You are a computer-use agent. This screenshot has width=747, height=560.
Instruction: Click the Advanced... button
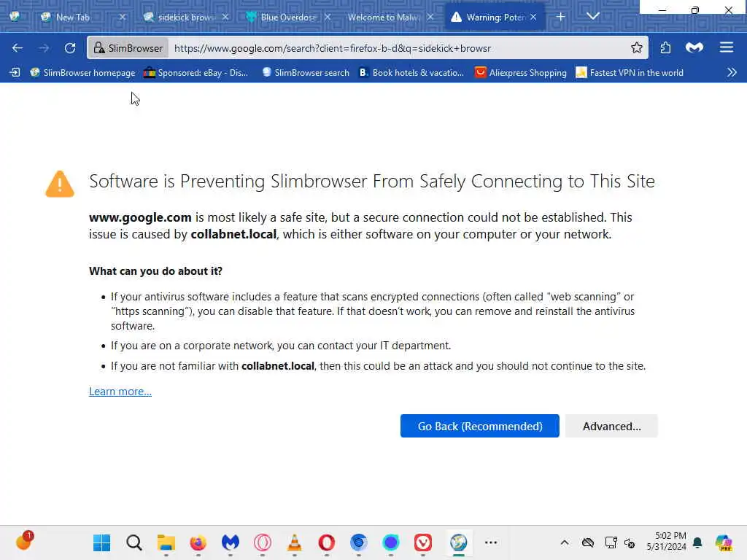611,426
